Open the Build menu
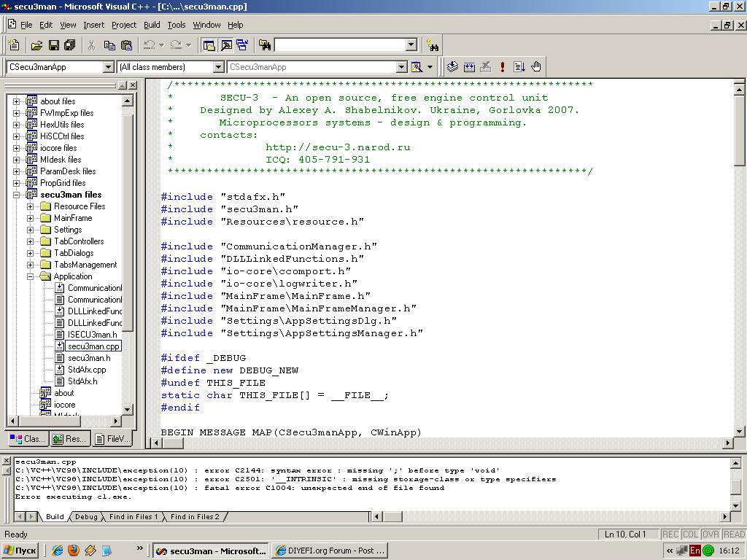Viewport: 747px width, 560px height. click(152, 25)
